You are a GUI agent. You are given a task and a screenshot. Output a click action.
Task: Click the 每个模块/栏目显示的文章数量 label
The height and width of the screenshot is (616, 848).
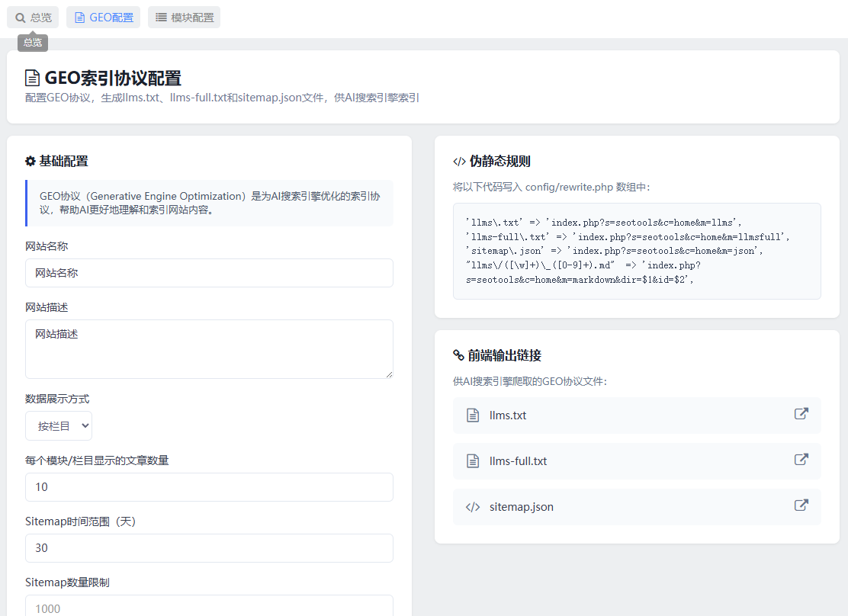[x=97, y=460]
